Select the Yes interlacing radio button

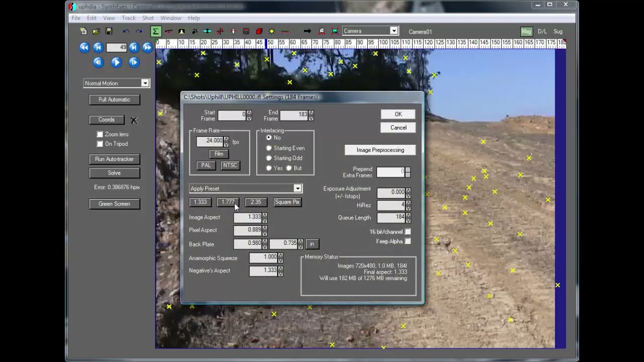click(x=269, y=168)
